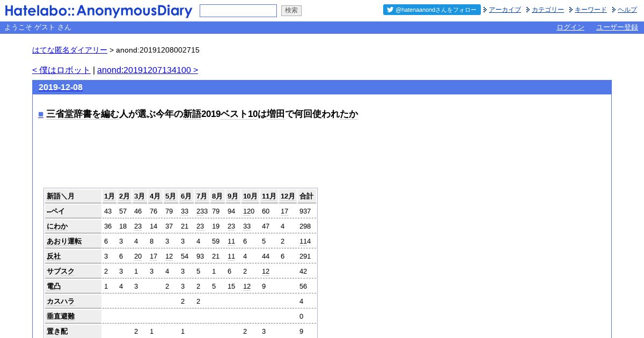Open the カテゴリー category link
Image resolution: width=644 pixels, height=338 pixels.
[x=548, y=10]
